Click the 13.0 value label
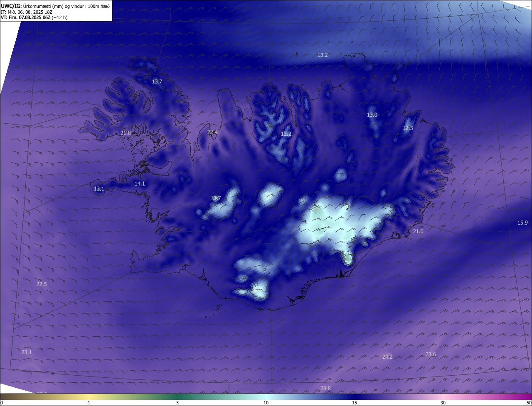532x406 pixels. click(x=372, y=115)
